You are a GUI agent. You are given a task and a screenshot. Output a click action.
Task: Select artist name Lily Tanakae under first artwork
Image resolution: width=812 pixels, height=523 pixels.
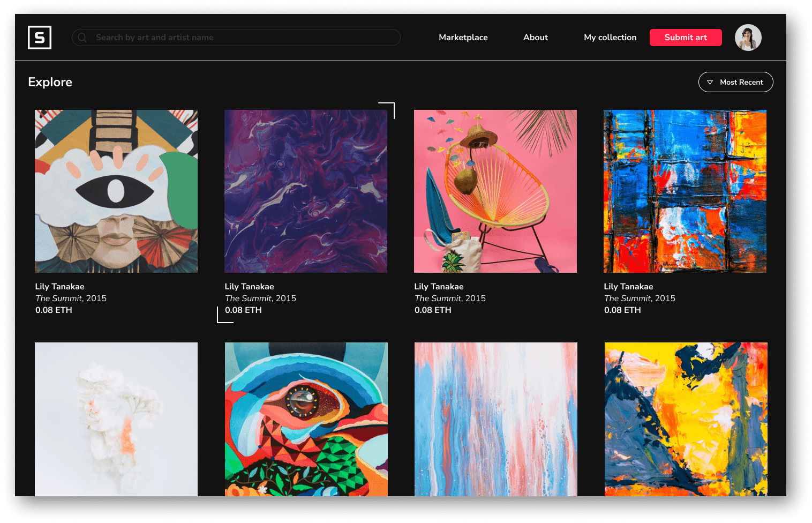pyautogui.click(x=60, y=286)
